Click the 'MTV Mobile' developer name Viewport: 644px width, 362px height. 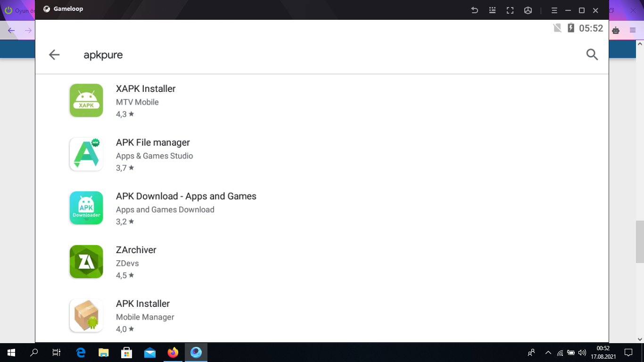(x=137, y=102)
